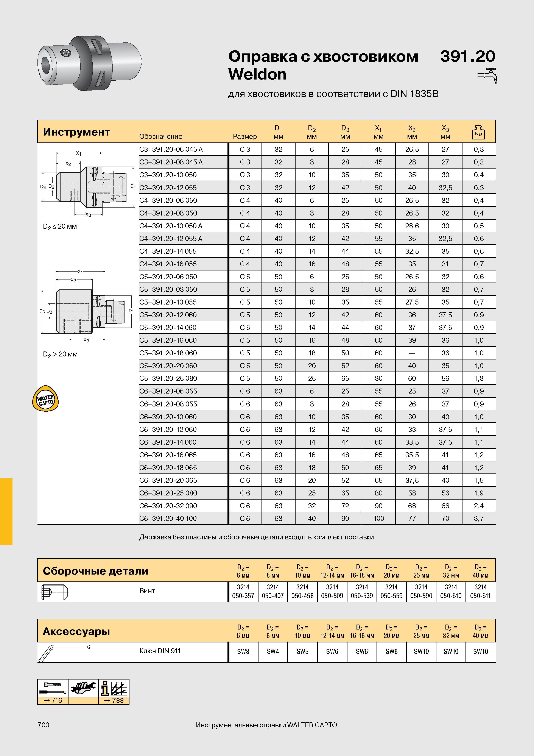Click the set screw icon beside Винт

click(55, 592)
